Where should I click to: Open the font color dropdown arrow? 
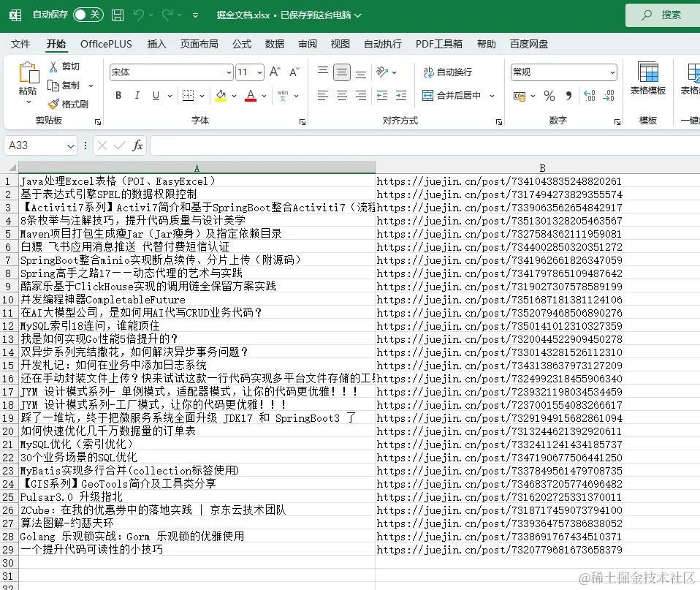[265, 96]
